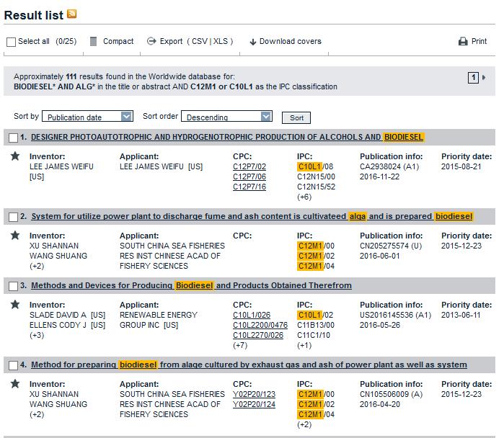Image resolution: width=504 pixels, height=438 pixels.
Task: Open CPC link C10L2270/026
Action: pos(258,335)
